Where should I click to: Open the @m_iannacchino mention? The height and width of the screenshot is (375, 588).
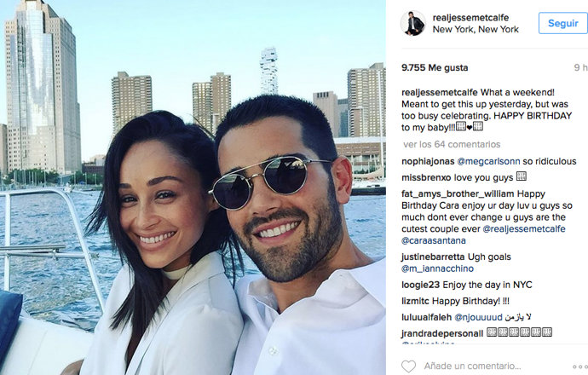pos(437,268)
